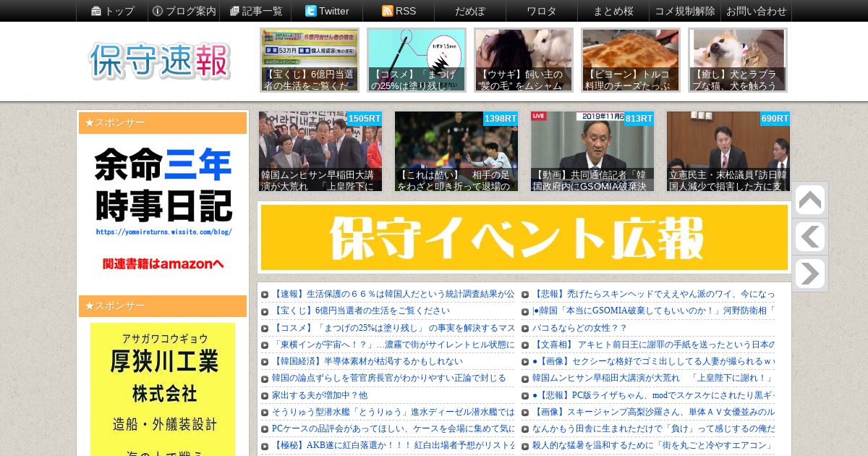Click the 保守イベント広報 yellow banner
This screenshot has height=456, width=868.
pos(524,237)
